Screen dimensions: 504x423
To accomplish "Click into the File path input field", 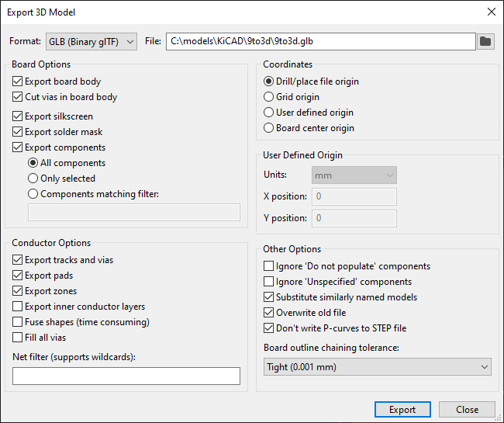I will pos(319,41).
